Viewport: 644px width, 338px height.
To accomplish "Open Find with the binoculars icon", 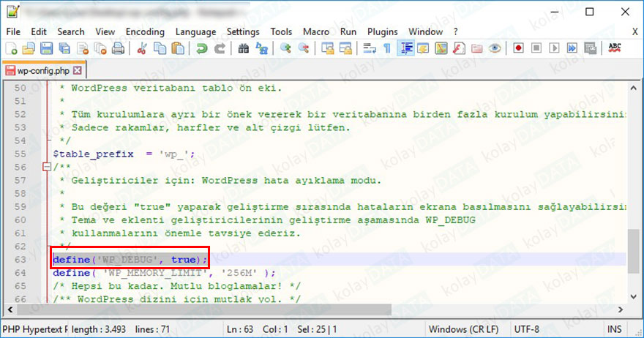I will pyautogui.click(x=243, y=48).
